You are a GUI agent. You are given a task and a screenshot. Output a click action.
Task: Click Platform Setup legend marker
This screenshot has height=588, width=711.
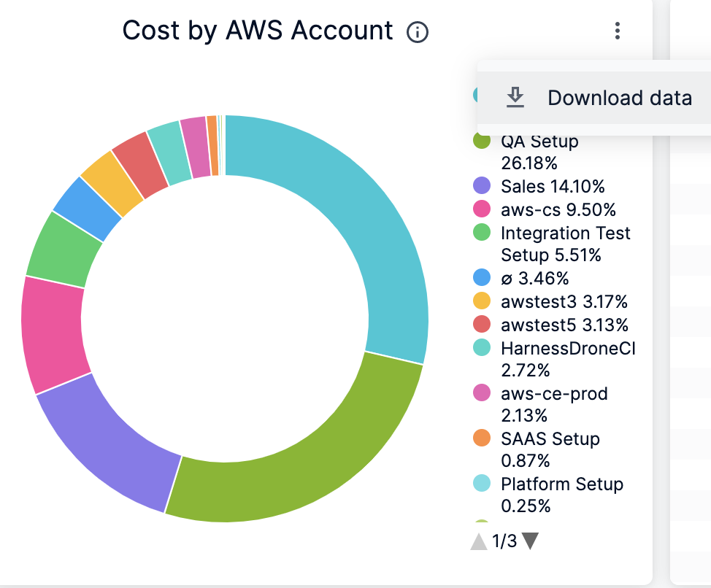tap(482, 484)
